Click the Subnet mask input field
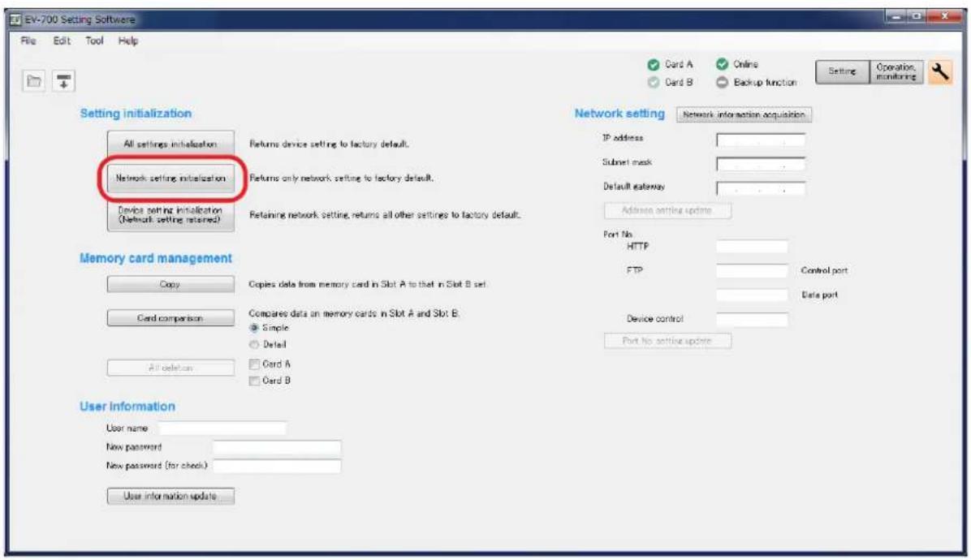971x560 pixels. [761, 164]
